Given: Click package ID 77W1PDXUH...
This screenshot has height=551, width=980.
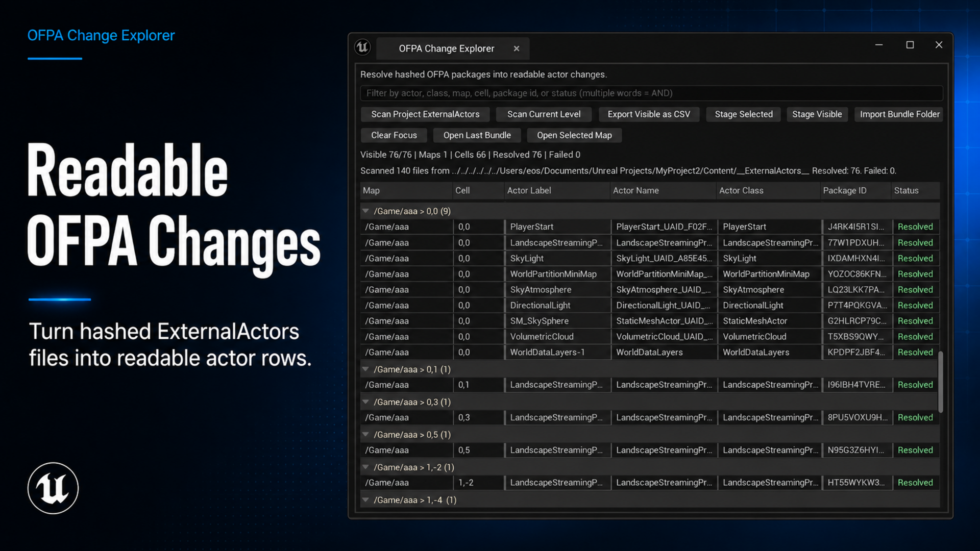Looking at the screenshot, I should tap(857, 242).
